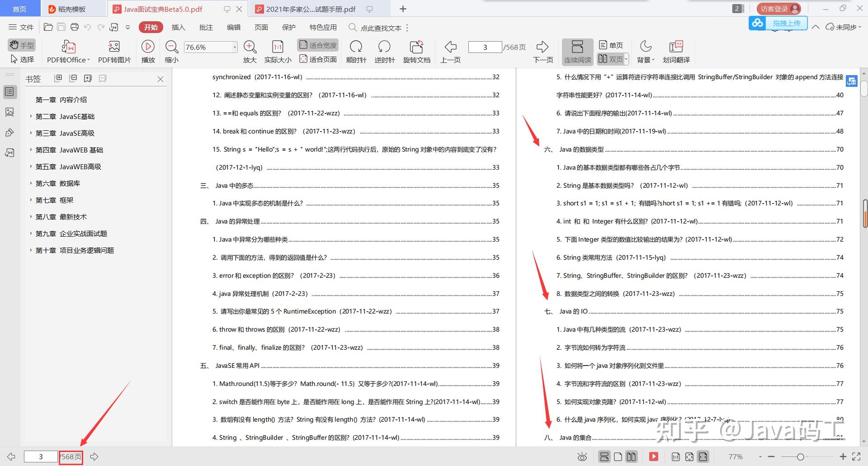Viewport: 868px width, 466px height.
Task: Open PDF转图片 conversion tool
Action: click(x=114, y=51)
